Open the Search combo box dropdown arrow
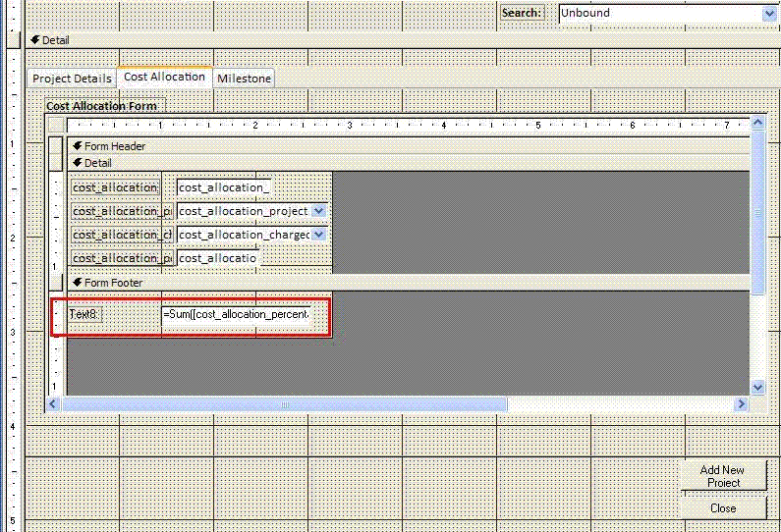This screenshot has width=781, height=532. click(769, 14)
